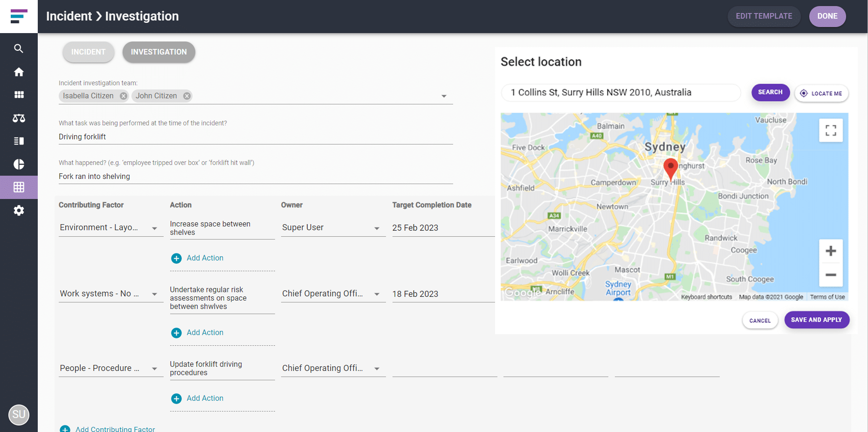Viewport: 868px width, 432px height.
Task: Toggle fullscreen view on the map
Action: (831, 130)
